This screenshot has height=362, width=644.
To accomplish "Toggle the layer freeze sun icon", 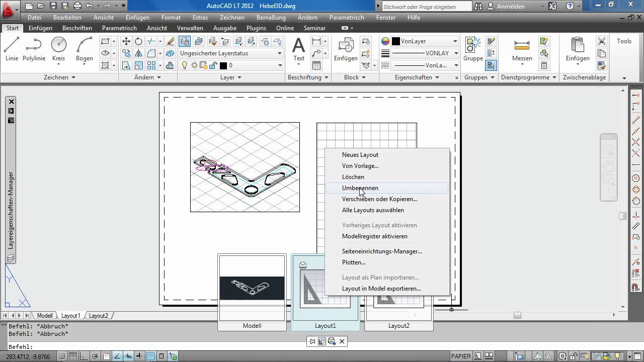I will tap(194, 65).
